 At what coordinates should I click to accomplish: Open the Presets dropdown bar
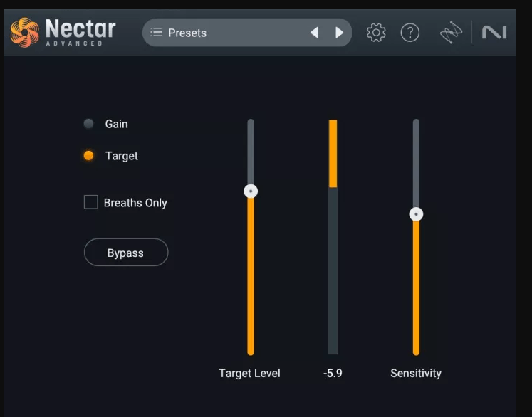tap(246, 33)
